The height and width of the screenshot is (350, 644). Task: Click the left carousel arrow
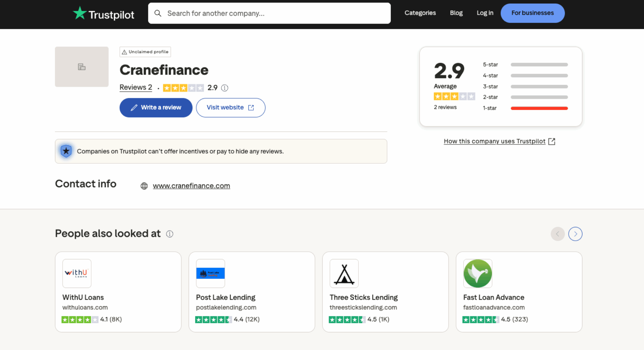tap(558, 234)
